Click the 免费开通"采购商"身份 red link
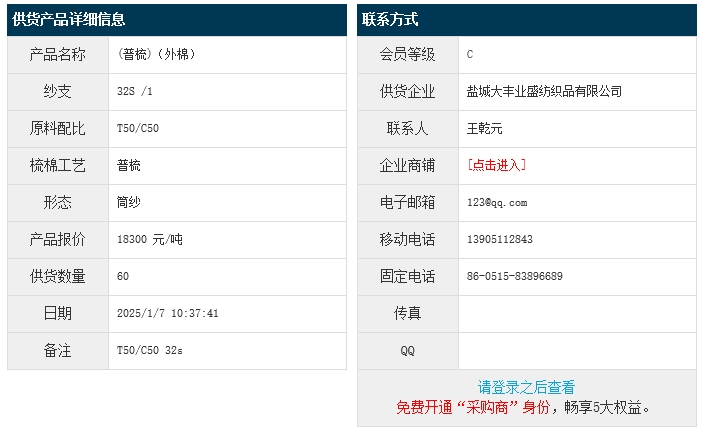The image size is (702, 430). pyautogui.click(x=473, y=407)
